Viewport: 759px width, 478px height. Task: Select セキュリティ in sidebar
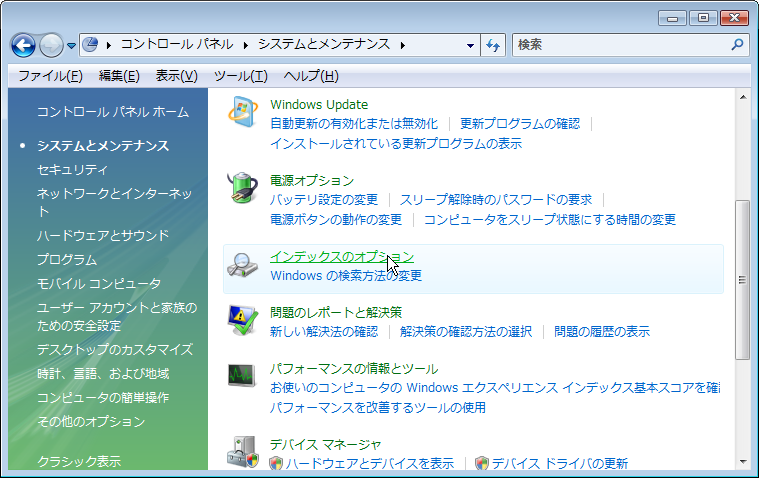tap(73, 170)
